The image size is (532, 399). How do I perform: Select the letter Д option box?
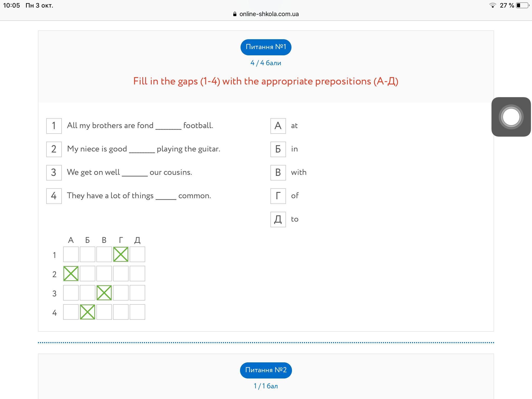click(x=278, y=220)
